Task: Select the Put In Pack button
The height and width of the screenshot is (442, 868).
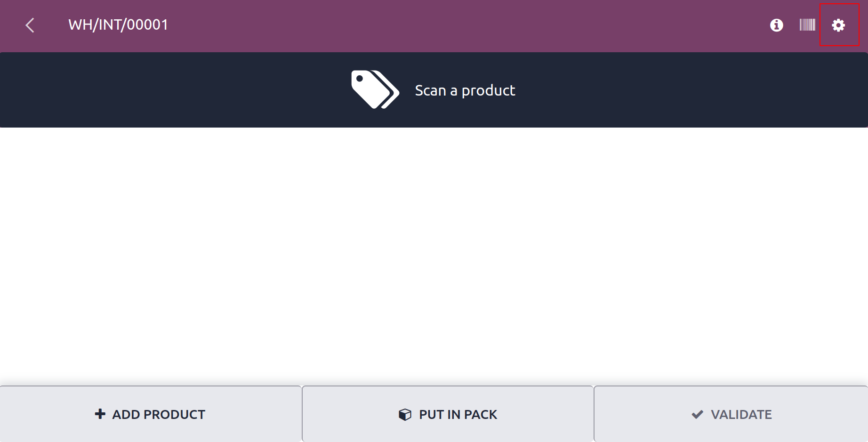Action: (x=448, y=414)
